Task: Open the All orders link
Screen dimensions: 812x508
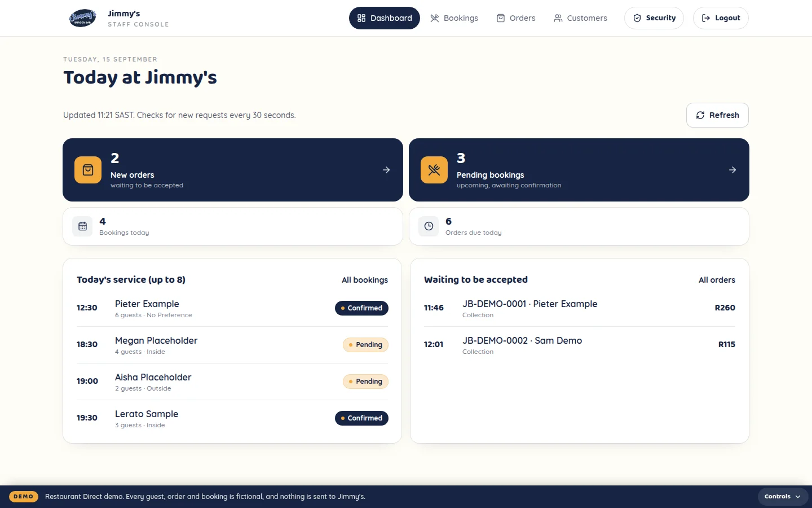Action: pyautogui.click(x=717, y=280)
